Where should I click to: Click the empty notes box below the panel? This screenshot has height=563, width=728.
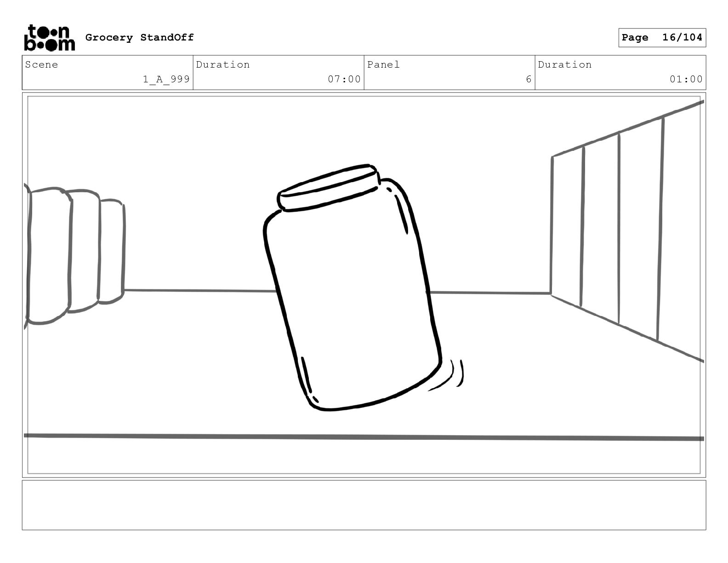tap(364, 505)
